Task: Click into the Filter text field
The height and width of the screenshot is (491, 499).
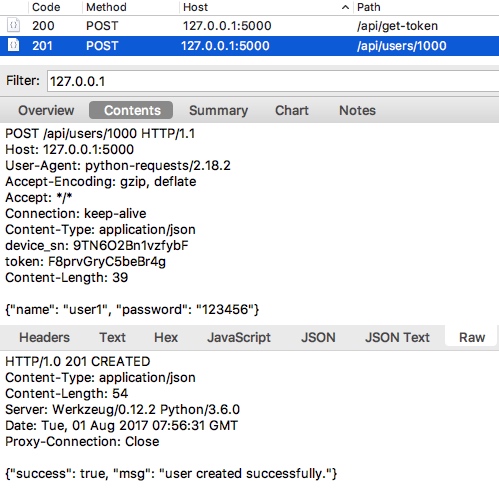Action: (273, 81)
